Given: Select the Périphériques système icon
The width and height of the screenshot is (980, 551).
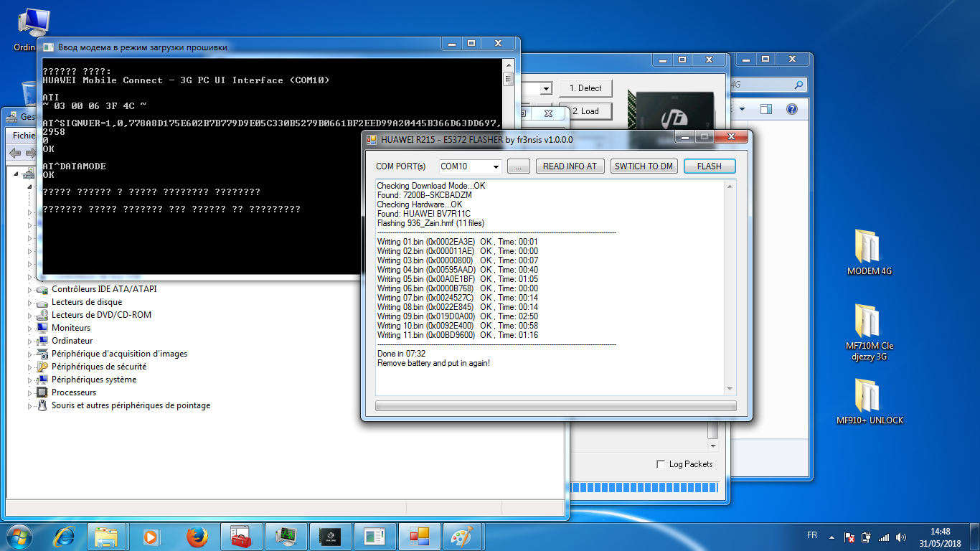Looking at the screenshot, I should point(42,380).
